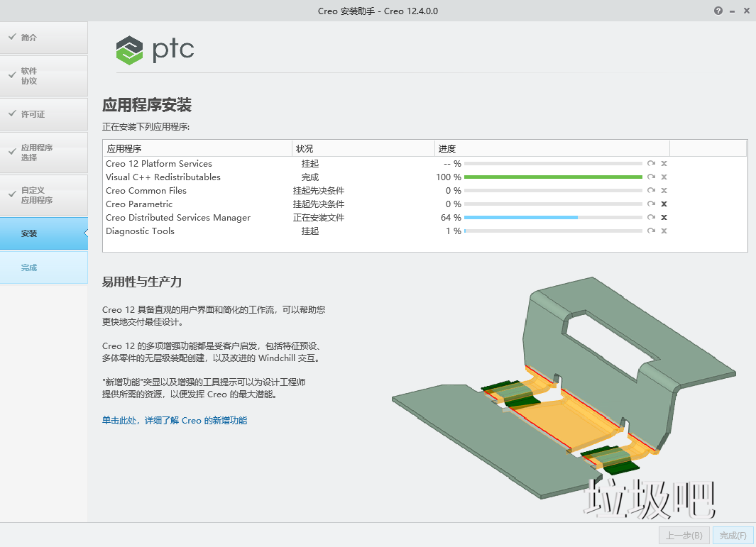Click X icon for Diagnostic Tools row
This screenshot has height=547, width=756.
pos(664,231)
